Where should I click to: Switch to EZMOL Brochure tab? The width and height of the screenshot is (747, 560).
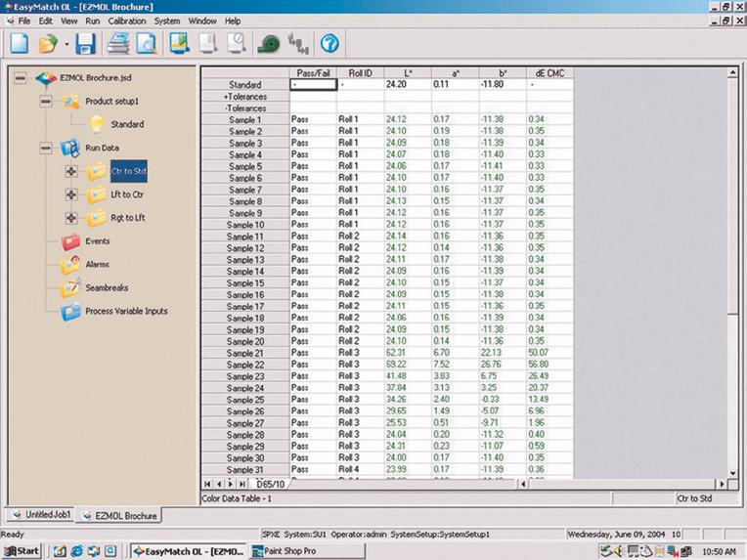[x=119, y=515]
